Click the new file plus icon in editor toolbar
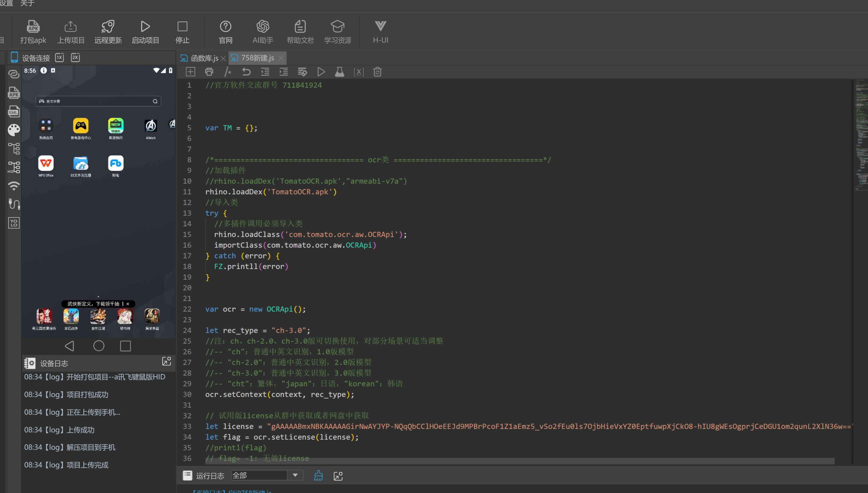This screenshot has width=868, height=493. tap(191, 72)
